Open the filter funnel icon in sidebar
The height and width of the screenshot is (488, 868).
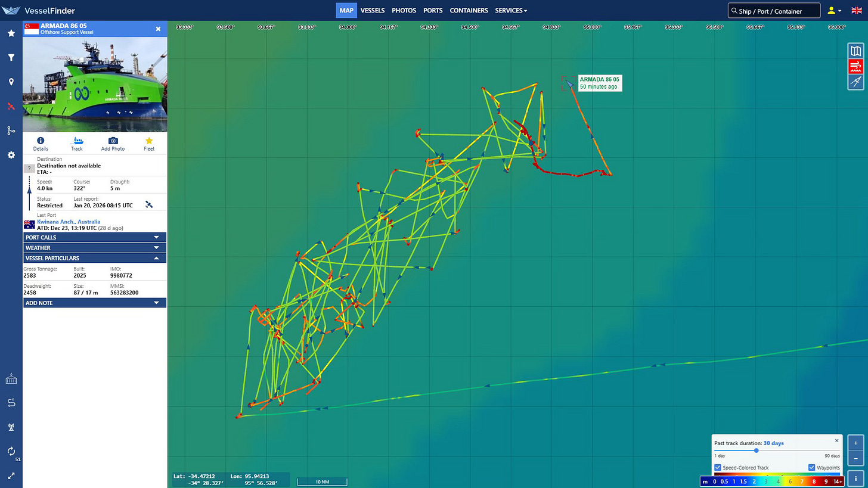[11, 58]
